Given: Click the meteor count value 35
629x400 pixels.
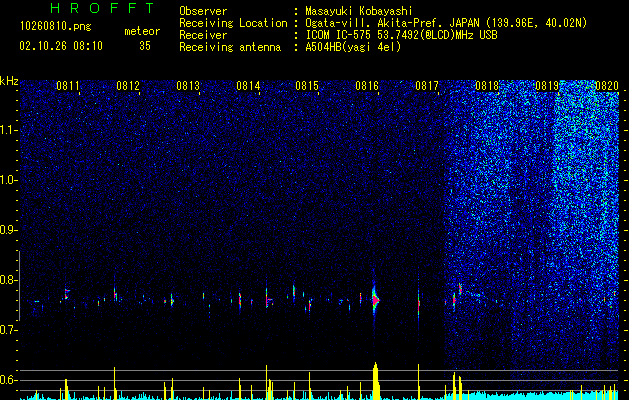Looking at the screenshot, I should point(145,46).
